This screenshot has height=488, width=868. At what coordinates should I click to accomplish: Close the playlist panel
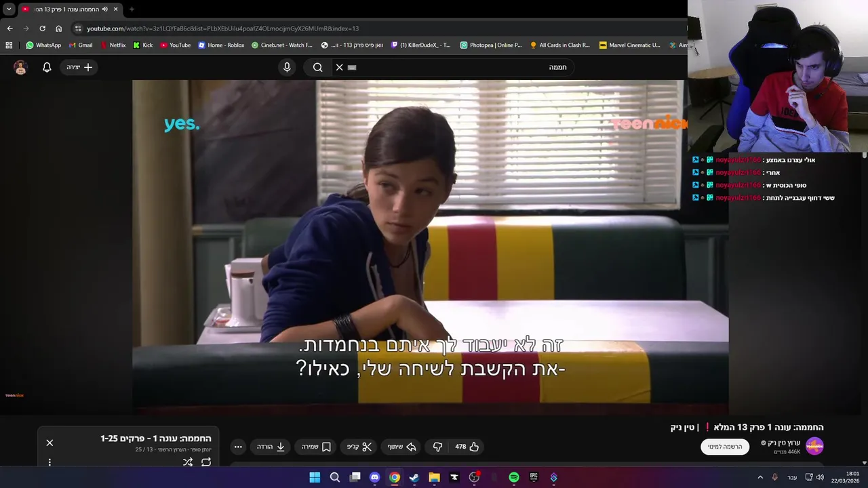click(50, 443)
